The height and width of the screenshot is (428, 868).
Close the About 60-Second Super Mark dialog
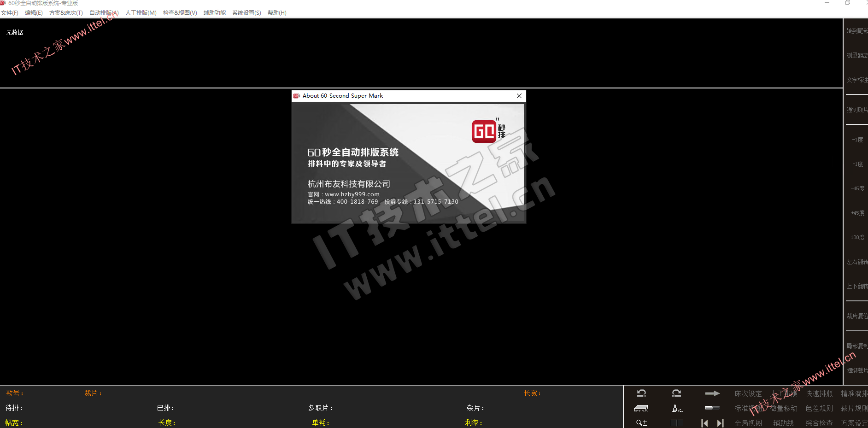tap(519, 96)
